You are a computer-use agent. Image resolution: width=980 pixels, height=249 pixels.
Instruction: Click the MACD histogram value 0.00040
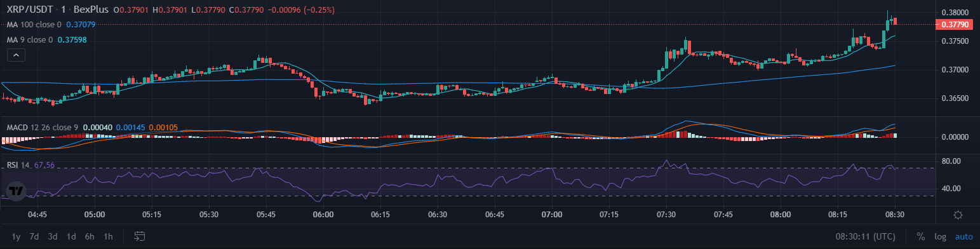click(97, 128)
